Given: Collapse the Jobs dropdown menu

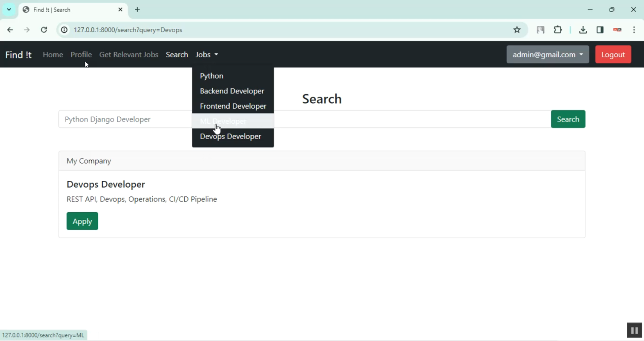Looking at the screenshot, I should (x=207, y=55).
